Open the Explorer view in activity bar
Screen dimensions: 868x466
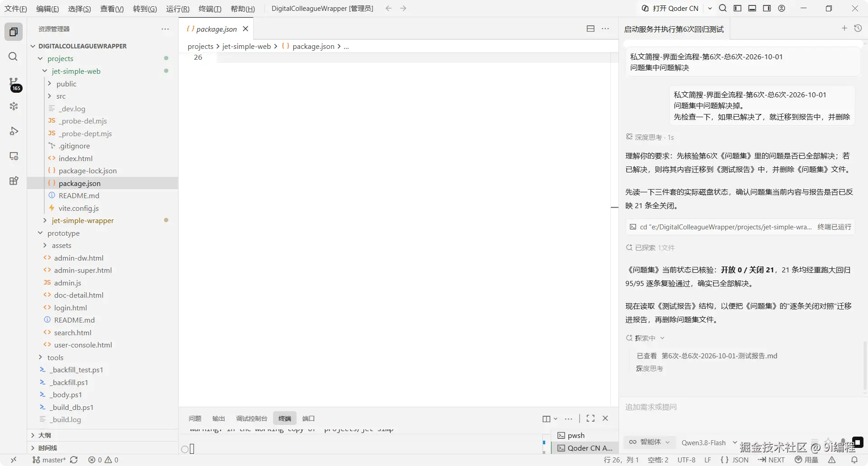point(14,32)
